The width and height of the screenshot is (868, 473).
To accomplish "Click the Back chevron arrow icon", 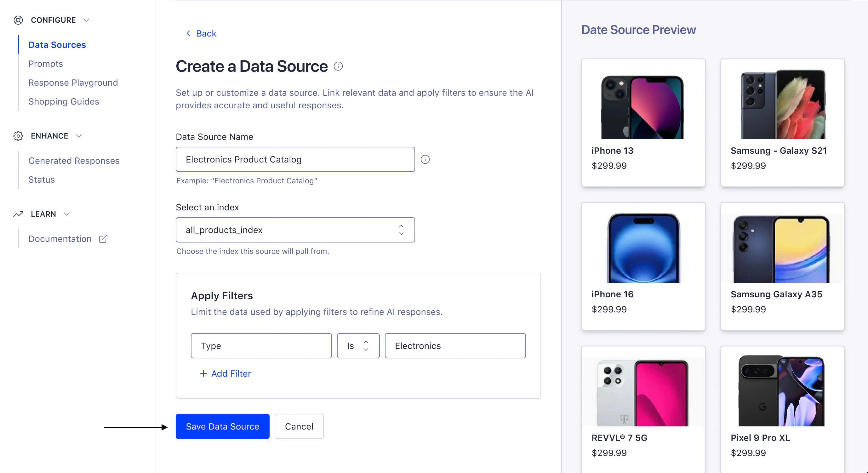I will pos(188,33).
